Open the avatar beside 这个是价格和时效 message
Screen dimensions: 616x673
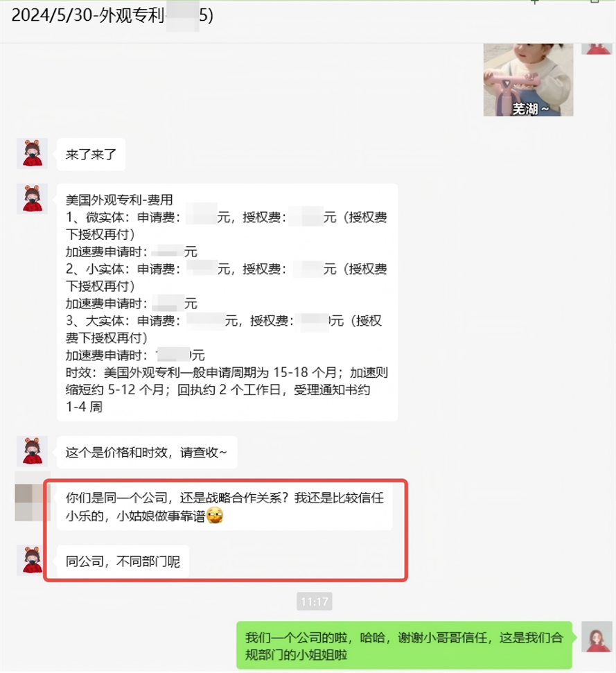[32, 451]
